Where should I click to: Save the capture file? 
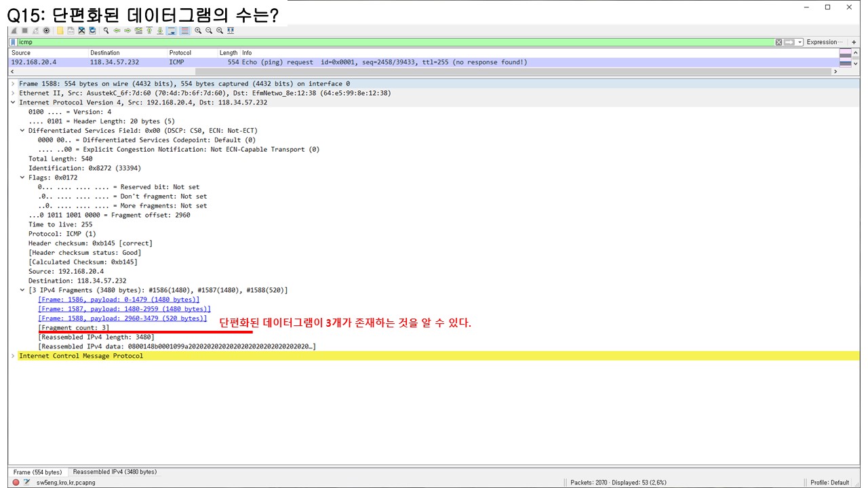tap(71, 30)
